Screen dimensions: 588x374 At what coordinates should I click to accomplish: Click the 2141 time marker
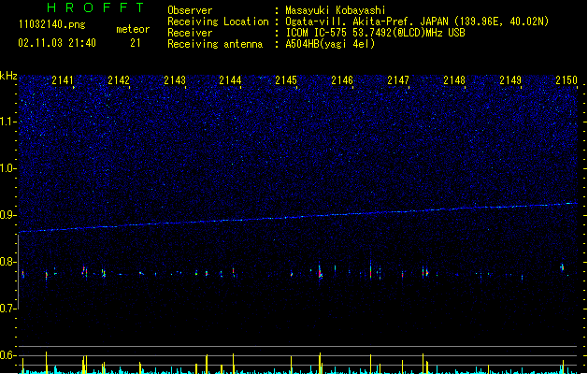coord(63,80)
